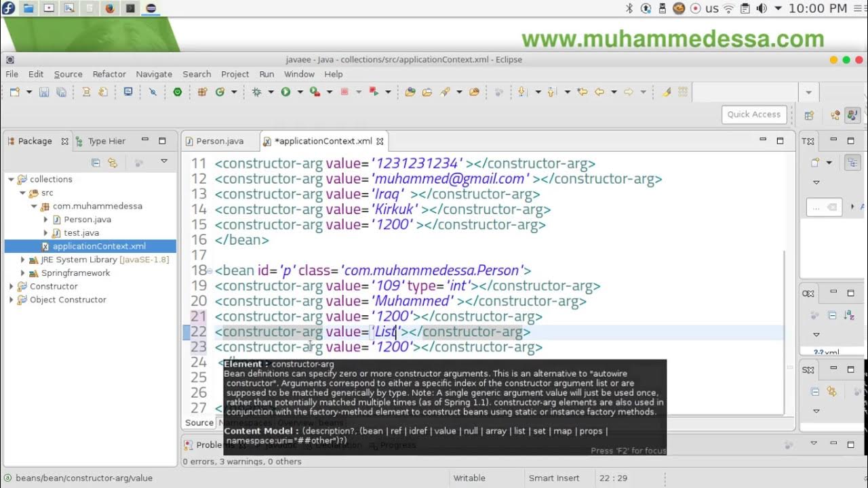Click the Open Task folder icon
The height and width of the screenshot is (488, 868).
[427, 92]
